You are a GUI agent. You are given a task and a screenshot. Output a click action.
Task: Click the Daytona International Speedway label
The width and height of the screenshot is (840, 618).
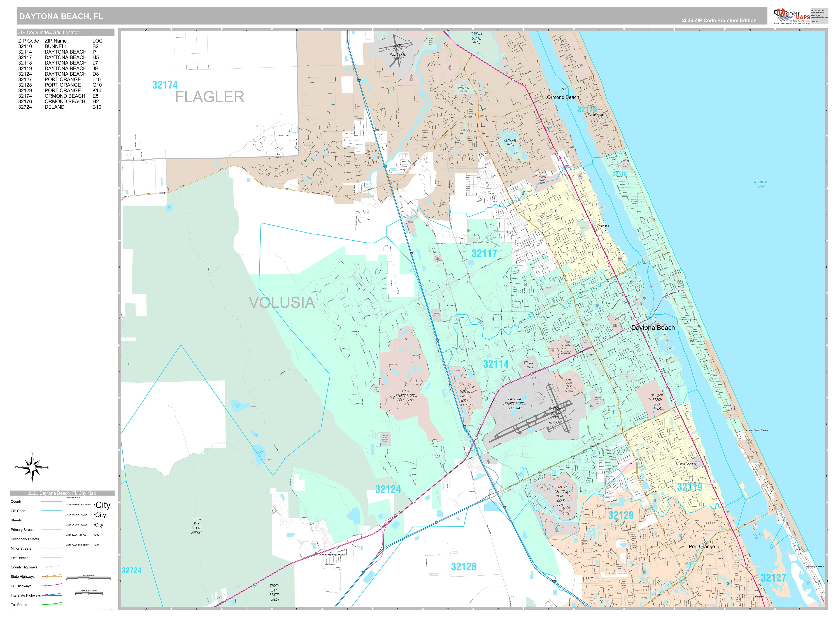pyautogui.click(x=514, y=404)
